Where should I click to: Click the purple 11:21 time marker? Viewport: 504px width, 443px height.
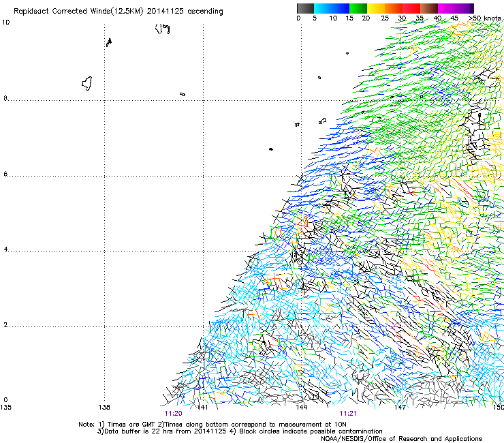click(x=348, y=414)
